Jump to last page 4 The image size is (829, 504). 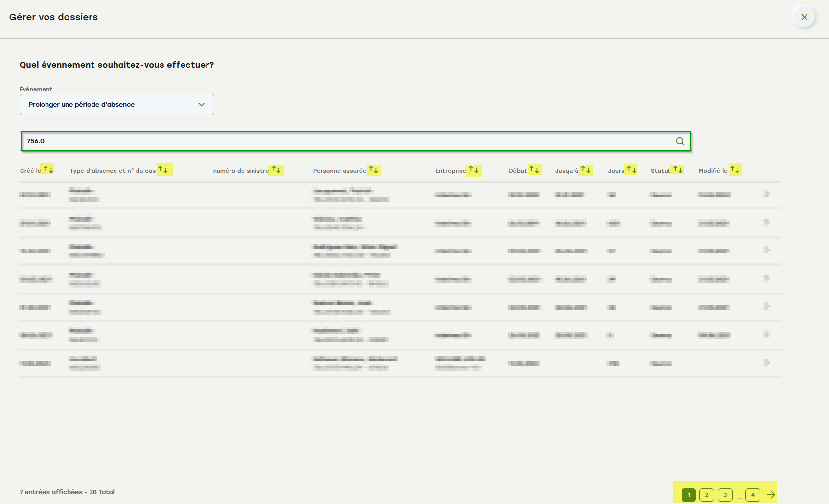(x=753, y=495)
